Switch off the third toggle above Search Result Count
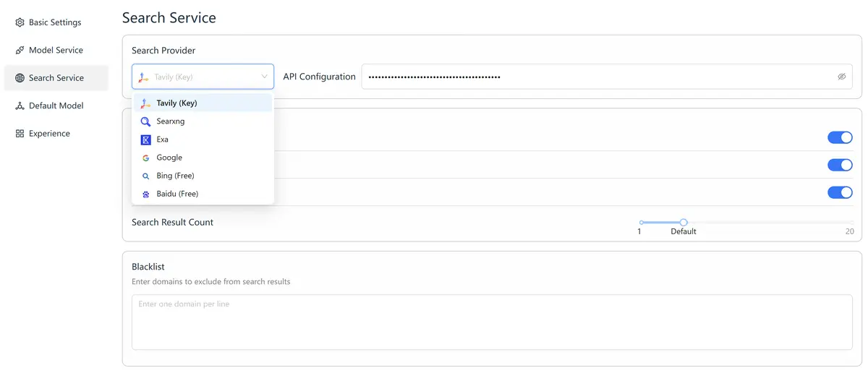This screenshot has height=386, width=868. tap(840, 192)
